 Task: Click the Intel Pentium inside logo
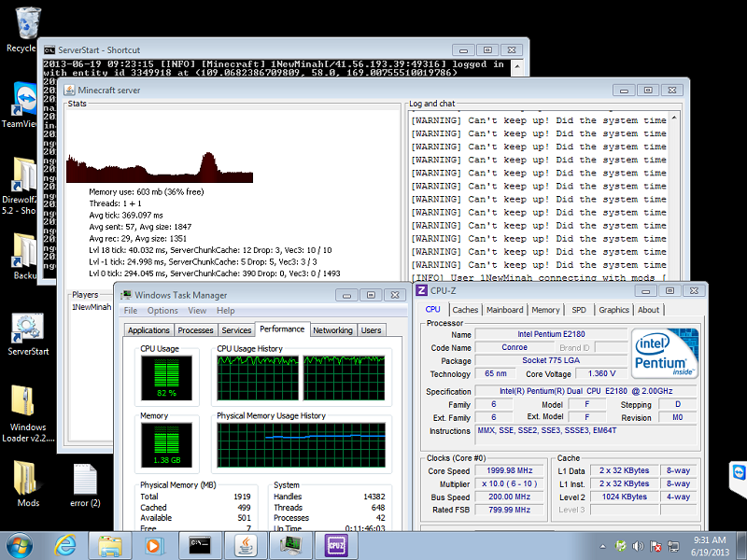[x=665, y=354]
